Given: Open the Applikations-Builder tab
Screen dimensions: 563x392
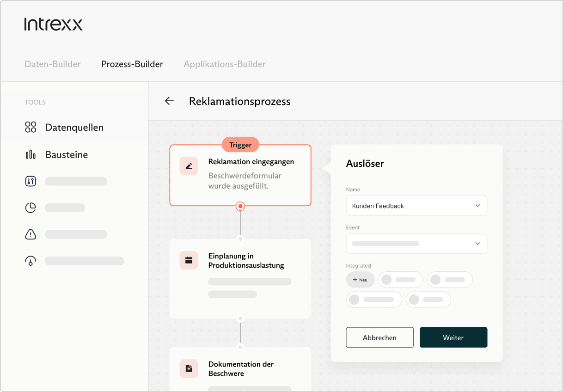Looking at the screenshot, I should coord(225,64).
